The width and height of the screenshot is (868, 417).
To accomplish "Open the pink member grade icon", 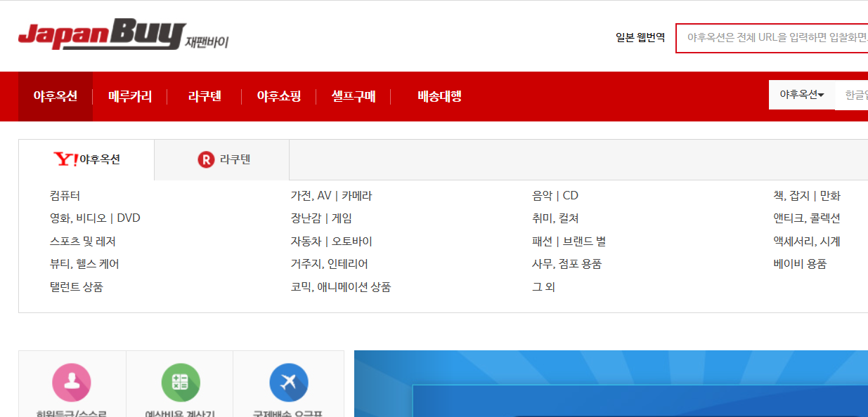I will (x=72, y=383).
